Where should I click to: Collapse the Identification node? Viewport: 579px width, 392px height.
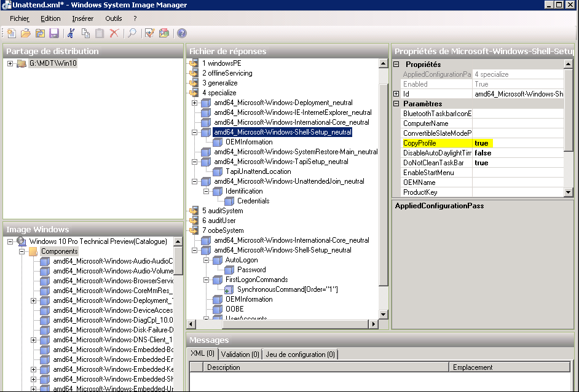click(x=207, y=191)
